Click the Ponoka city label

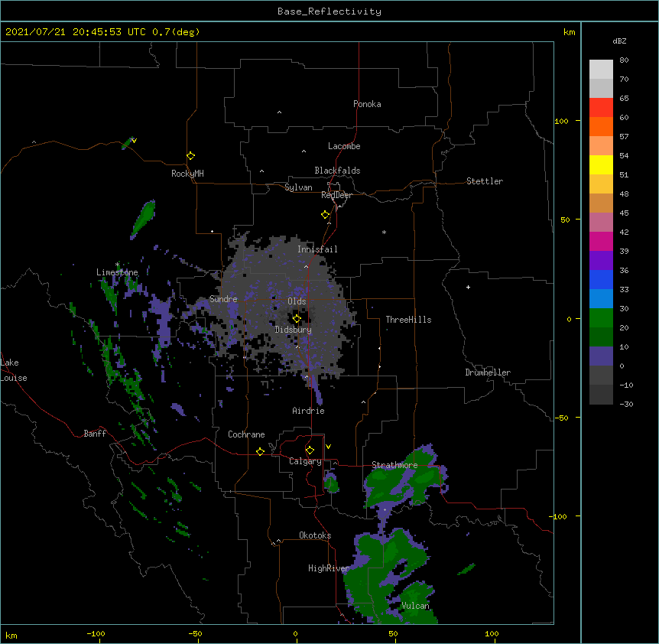(367, 104)
